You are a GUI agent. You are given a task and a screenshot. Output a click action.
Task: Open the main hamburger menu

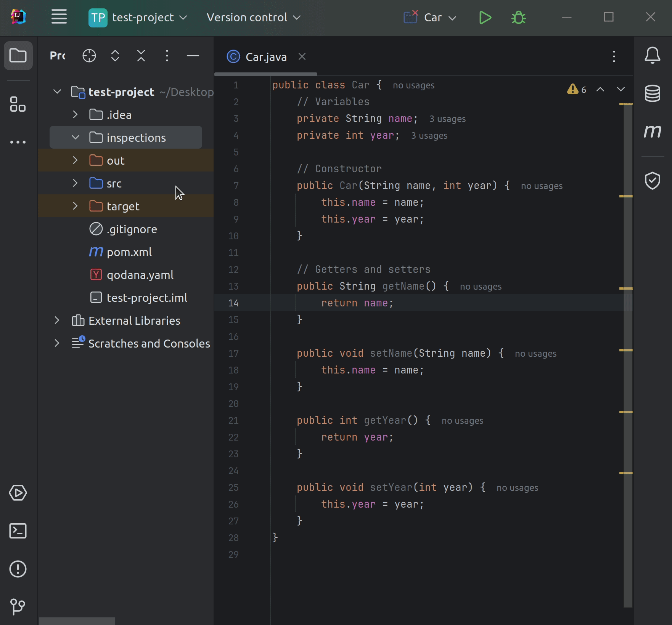coord(59,17)
